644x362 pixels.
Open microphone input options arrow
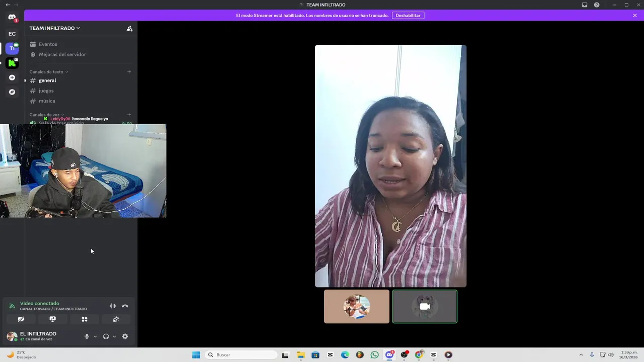(x=95, y=336)
